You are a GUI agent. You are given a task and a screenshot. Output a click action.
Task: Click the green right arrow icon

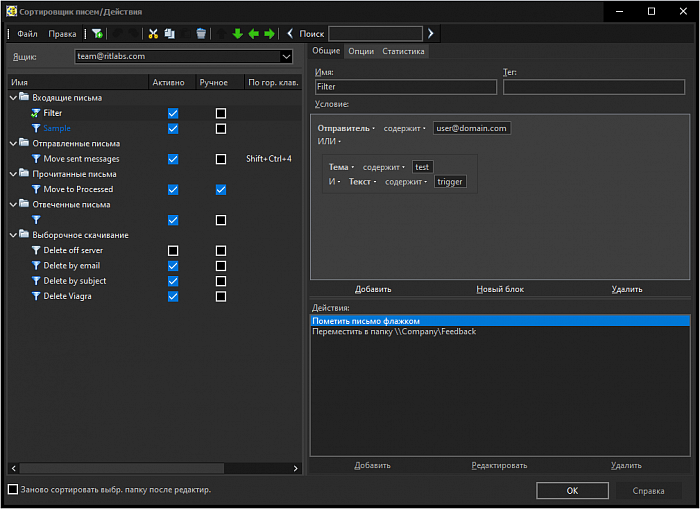tap(269, 33)
